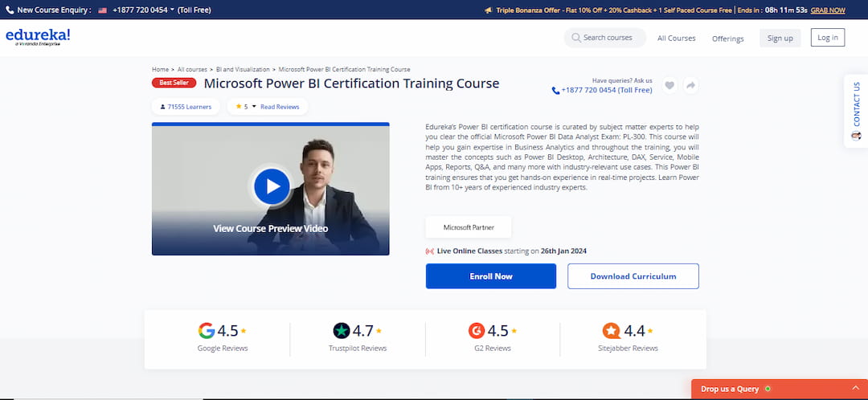Click the 26th Jan 2024 date text
The width and height of the screenshot is (868, 400).
point(563,251)
